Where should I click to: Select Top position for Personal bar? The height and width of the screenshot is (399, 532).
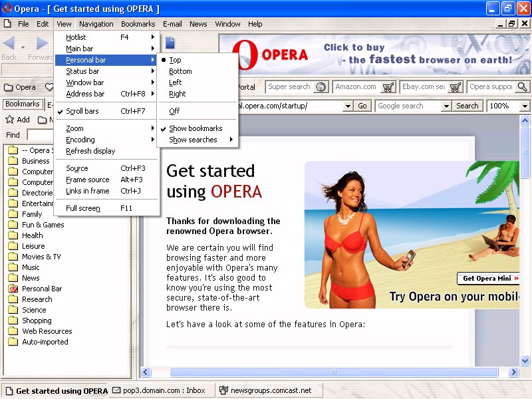point(198,60)
